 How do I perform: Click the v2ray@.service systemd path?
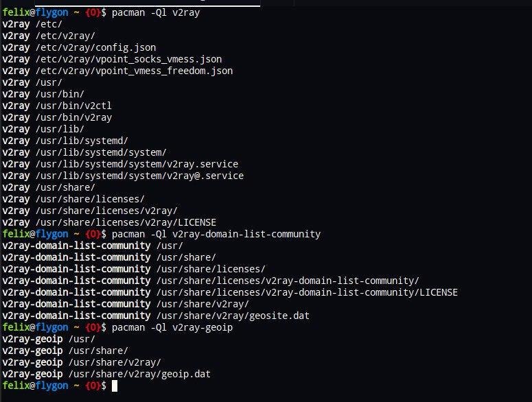click(139, 176)
